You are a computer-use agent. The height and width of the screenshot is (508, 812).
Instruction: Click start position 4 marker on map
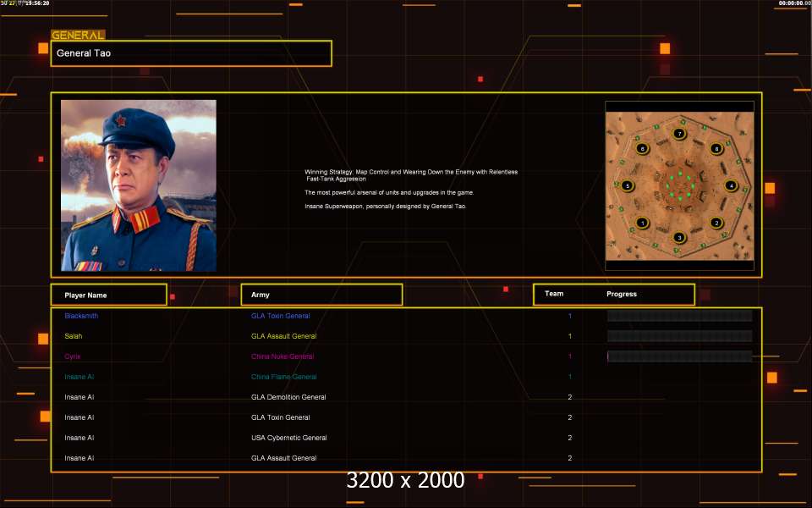(731, 185)
